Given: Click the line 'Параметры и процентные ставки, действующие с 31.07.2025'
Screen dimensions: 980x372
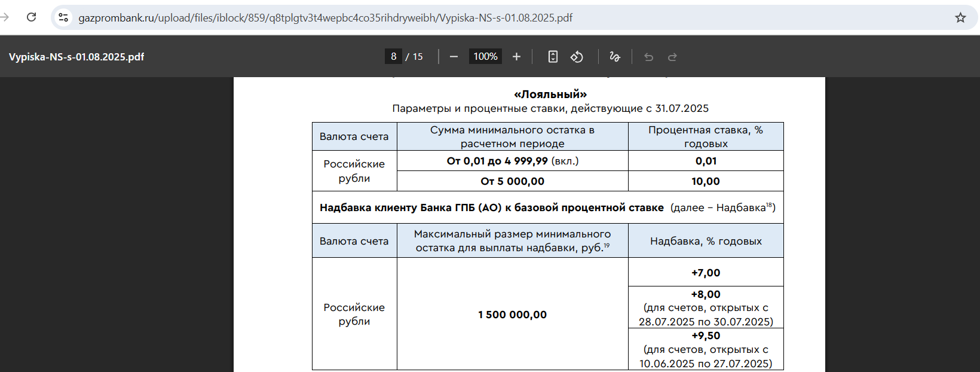Looking at the screenshot, I should coord(550,108).
